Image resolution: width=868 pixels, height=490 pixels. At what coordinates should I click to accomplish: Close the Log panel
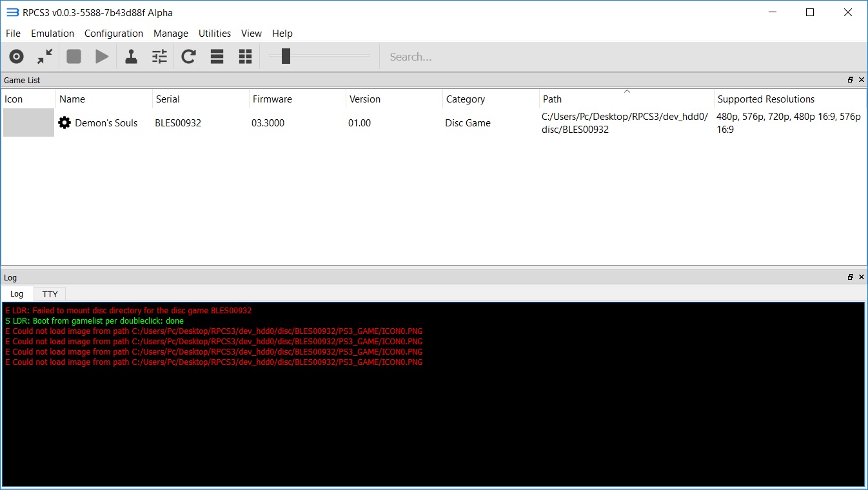(x=862, y=277)
